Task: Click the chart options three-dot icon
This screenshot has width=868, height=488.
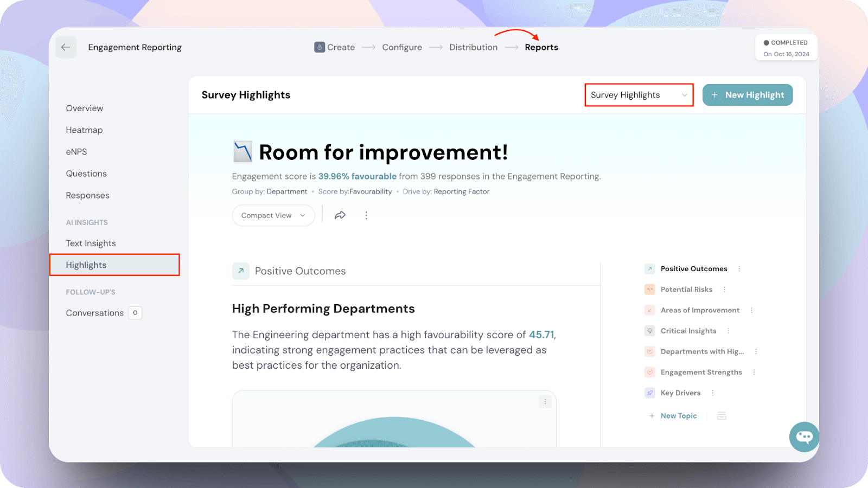Action: click(x=545, y=402)
